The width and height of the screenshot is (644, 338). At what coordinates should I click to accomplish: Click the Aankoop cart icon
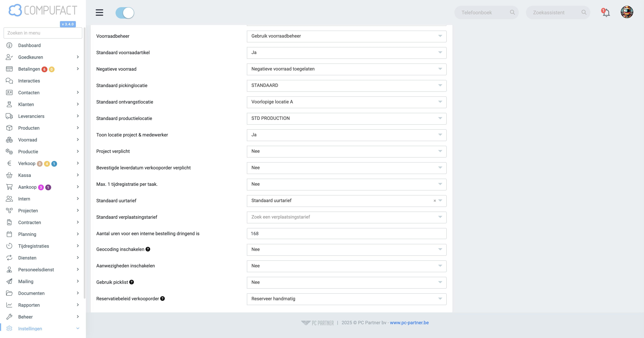pos(9,187)
